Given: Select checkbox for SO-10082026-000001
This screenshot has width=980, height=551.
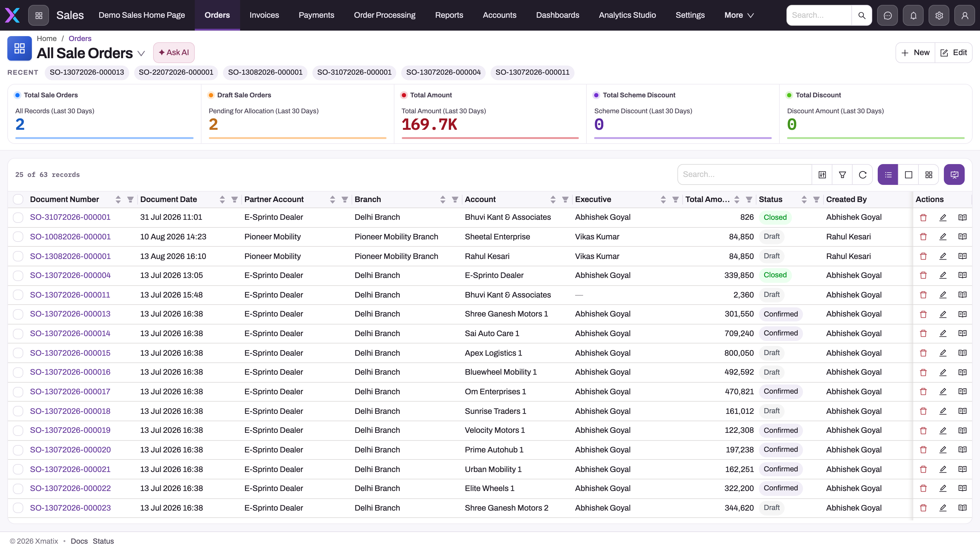Looking at the screenshot, I should click(x=18, y=237).
